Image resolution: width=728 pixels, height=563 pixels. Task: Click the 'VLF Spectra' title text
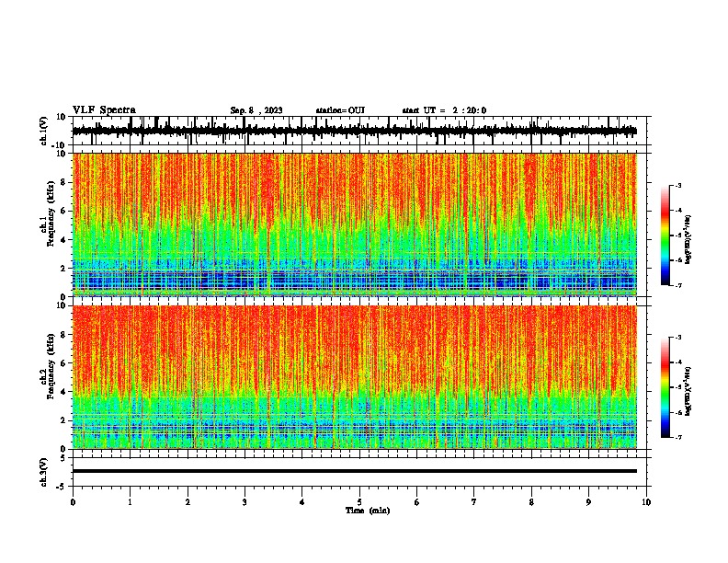coord(104,110)
